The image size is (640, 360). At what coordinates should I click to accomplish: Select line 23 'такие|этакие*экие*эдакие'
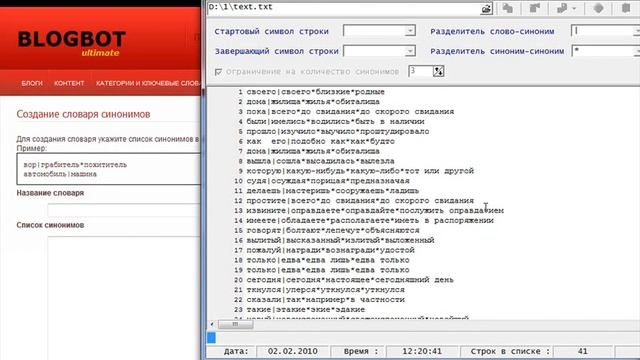pos(305,309)
